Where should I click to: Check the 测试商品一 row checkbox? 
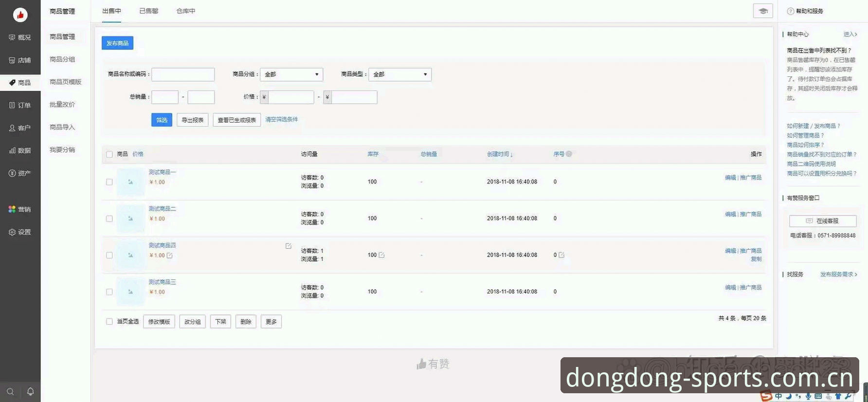click(x=109, y=182)
